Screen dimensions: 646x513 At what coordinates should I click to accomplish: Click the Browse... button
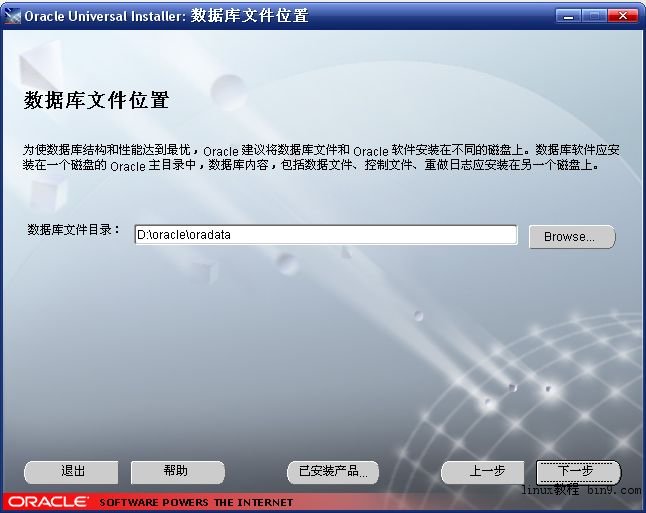pyautogui.click(x=572, y=237)
